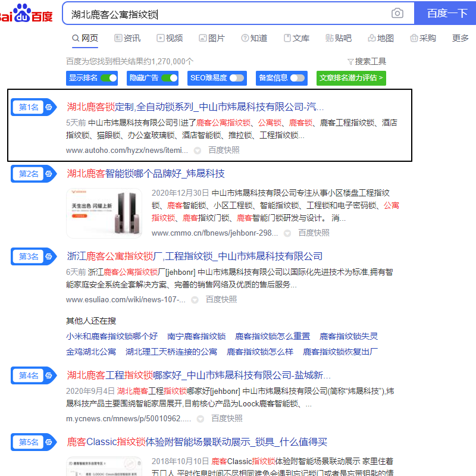
Task: Open 百度快照 for esuliao.com result
Action: point(221,300)
